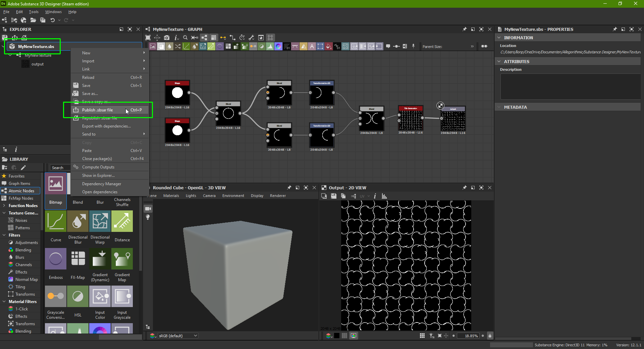Select Export with dependencies... menu entry

point(110,126)
